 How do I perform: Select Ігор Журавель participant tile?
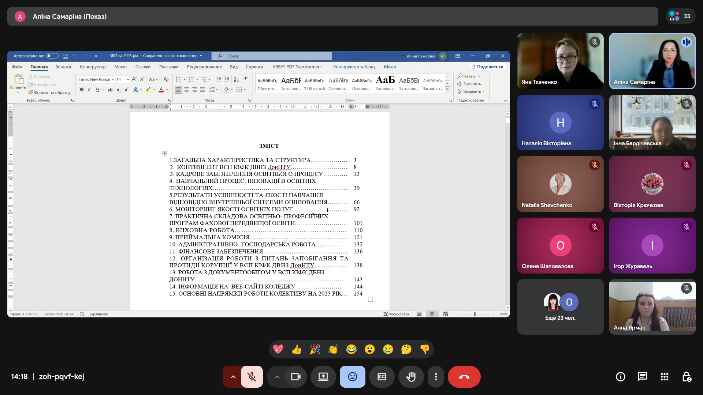652,246
